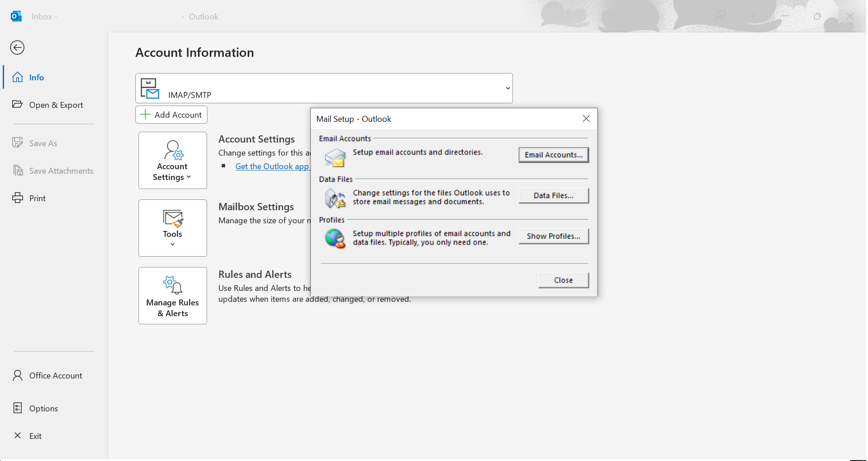Select Save As in the sidebar
This screenshot has width=868, height=461.
(x=54, y=143)
